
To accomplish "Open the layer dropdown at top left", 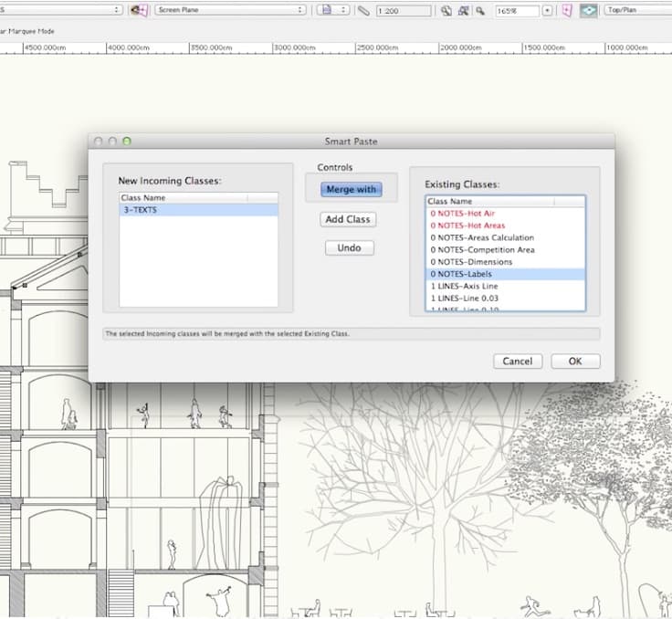I will (x=61, y=9).
